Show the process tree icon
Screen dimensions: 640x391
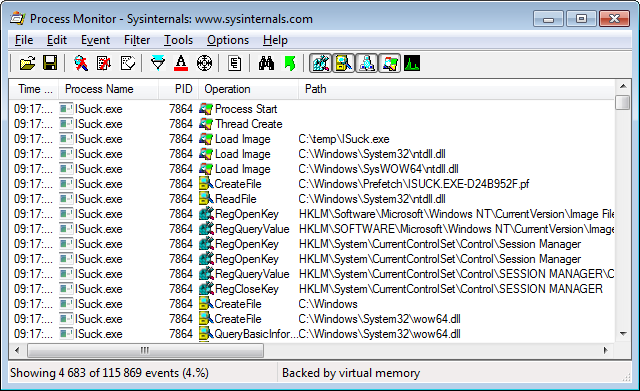pyautogui.click(x=234, y=63)
